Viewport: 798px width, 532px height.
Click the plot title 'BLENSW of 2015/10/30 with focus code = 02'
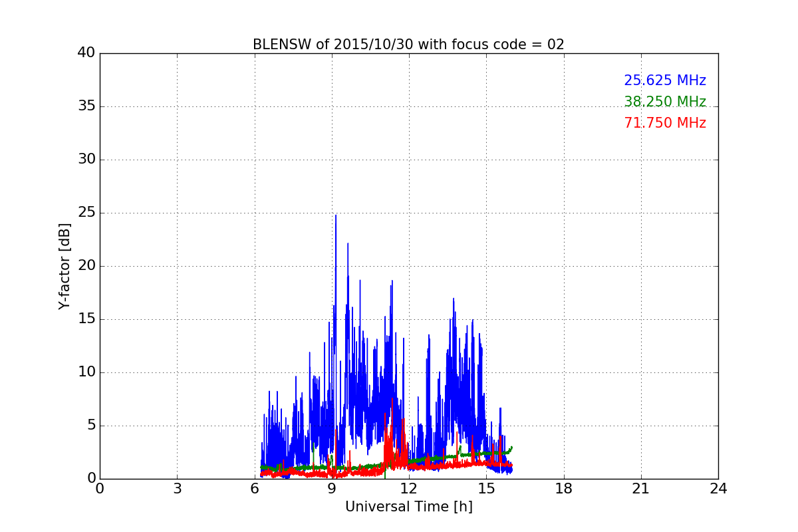pos(408,45)
